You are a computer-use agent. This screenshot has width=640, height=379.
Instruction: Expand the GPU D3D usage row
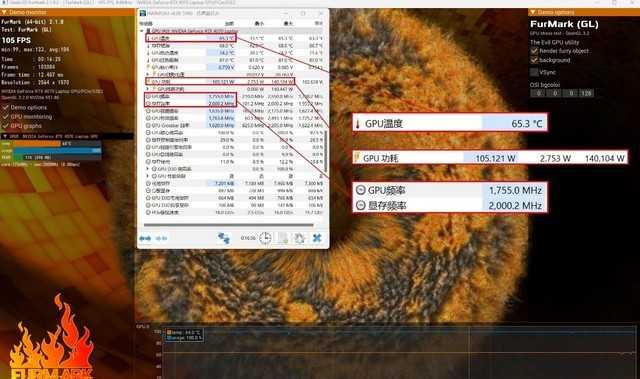tap(147, 169)
